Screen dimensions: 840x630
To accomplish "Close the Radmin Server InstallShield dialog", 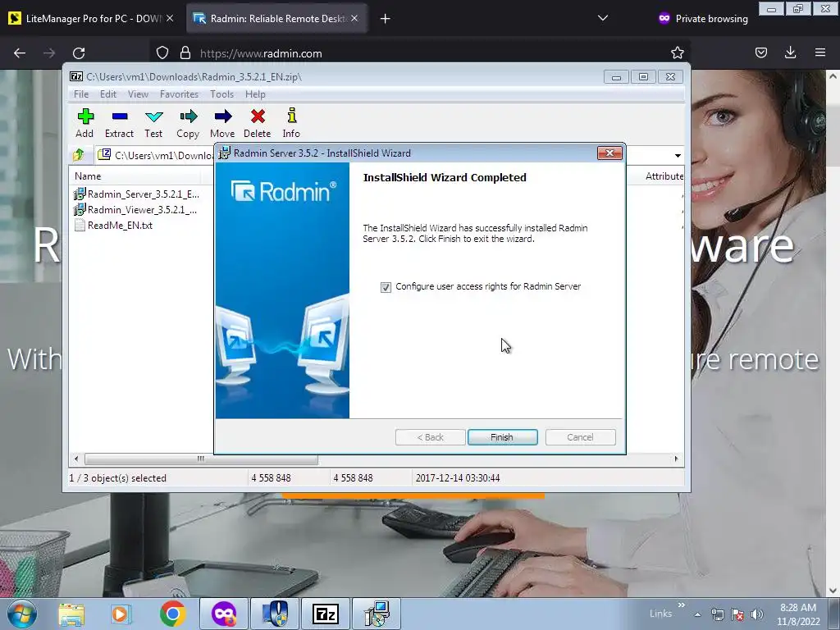I will coord(609,153).
